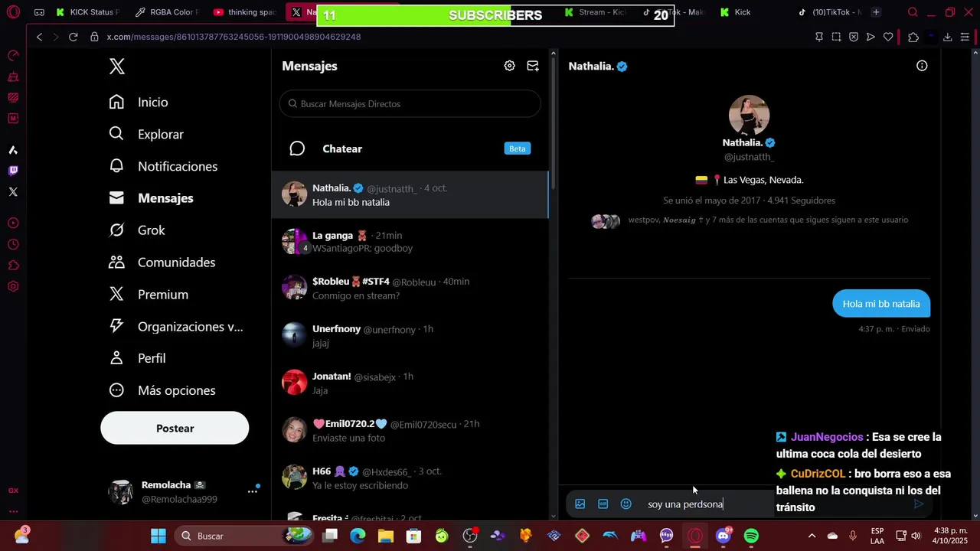The image size is (980, 551).
Task: Switch to RGBA Color browser tab
Action: [x=167, y=12]
